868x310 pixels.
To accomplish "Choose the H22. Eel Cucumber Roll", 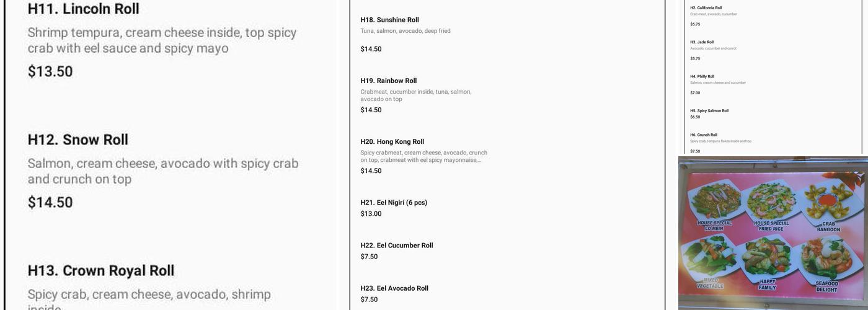I will click(x=397, y=246).
